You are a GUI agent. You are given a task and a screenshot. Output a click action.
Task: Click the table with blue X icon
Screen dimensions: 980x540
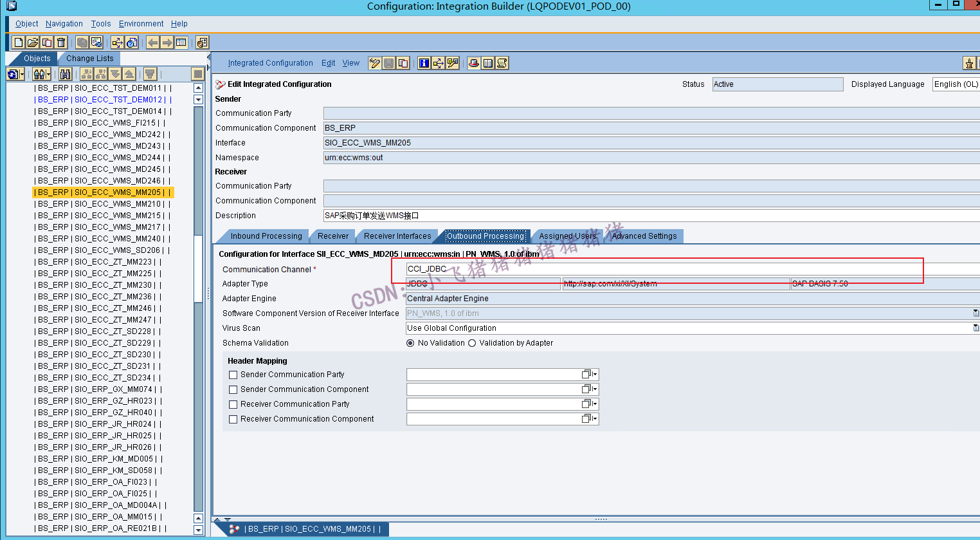click(96, 42)
